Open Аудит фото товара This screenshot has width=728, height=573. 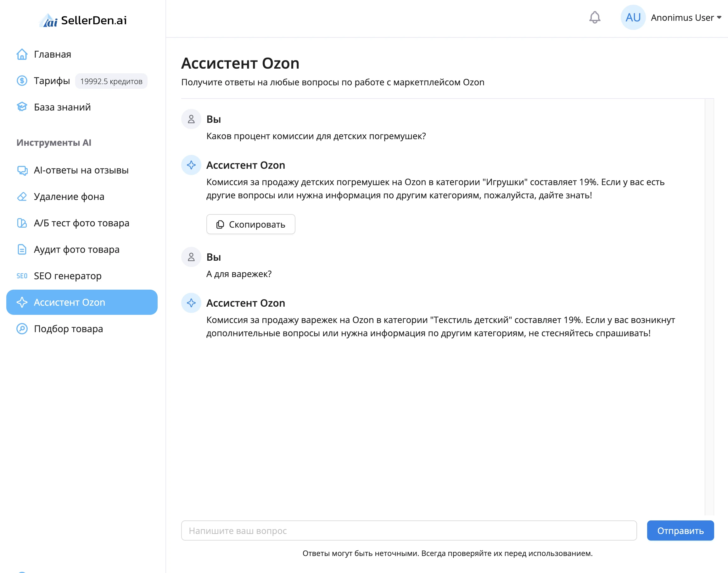[77, 250]
